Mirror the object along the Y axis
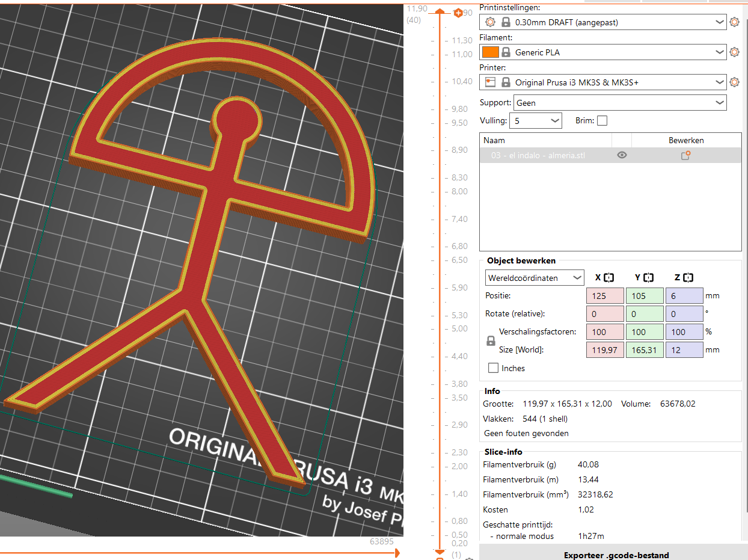 tap(649, 278)
